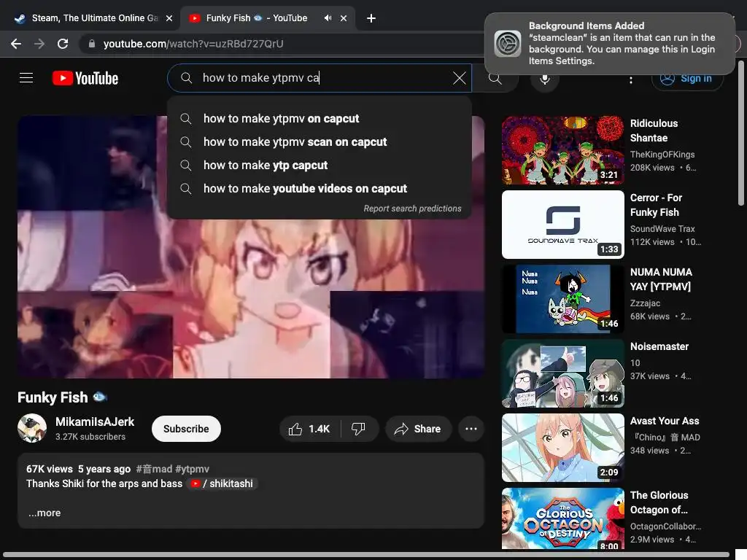Click the Background Items Added notification
The height and width of the screenshot is (560, 747).
click(x=610, y=43)
